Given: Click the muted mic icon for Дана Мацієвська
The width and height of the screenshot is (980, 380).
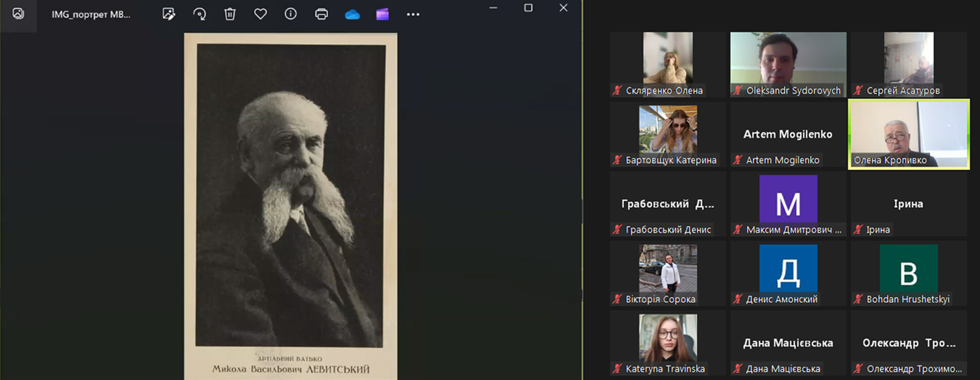Looking at the screenshot, I should point(738,369).
